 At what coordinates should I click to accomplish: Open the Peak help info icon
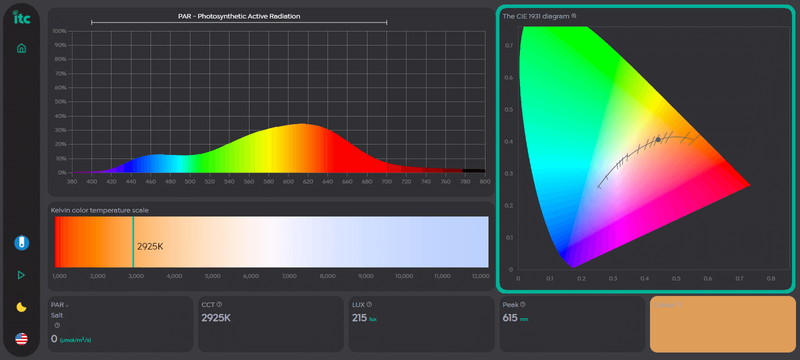pos(523,304)
